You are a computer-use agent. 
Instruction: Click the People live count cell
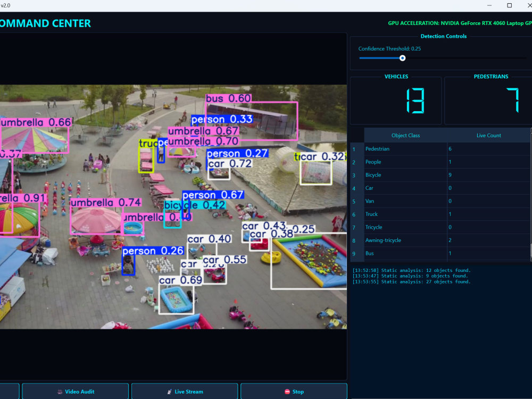click(488, 162)
